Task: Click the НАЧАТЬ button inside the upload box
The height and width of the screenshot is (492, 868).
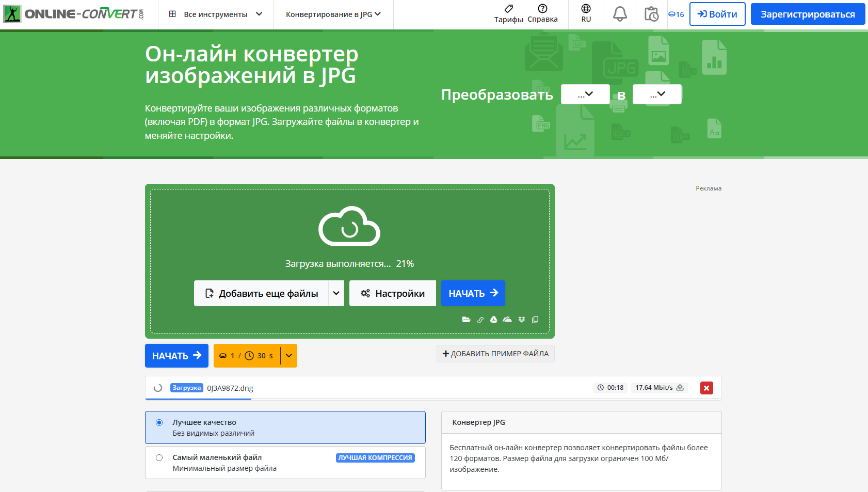Action: [x=473, y=293]
